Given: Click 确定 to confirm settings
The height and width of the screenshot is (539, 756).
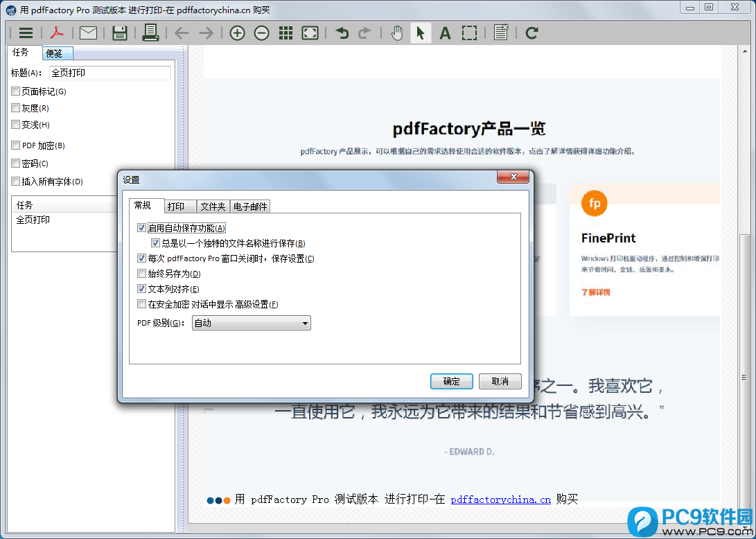Looking at the screenshot, I should pyautogui.click(x=452, y=381).
